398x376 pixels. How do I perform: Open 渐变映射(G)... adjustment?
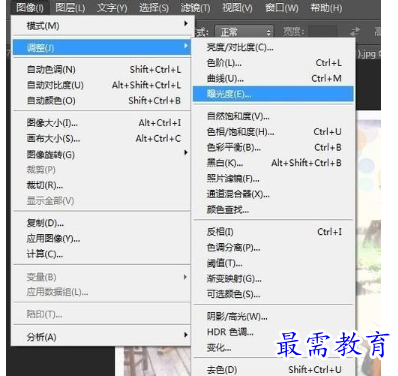(273, 278)
